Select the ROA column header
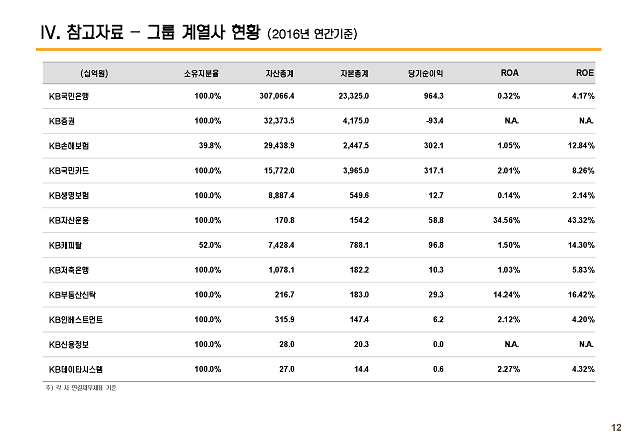 click(509, 73)
